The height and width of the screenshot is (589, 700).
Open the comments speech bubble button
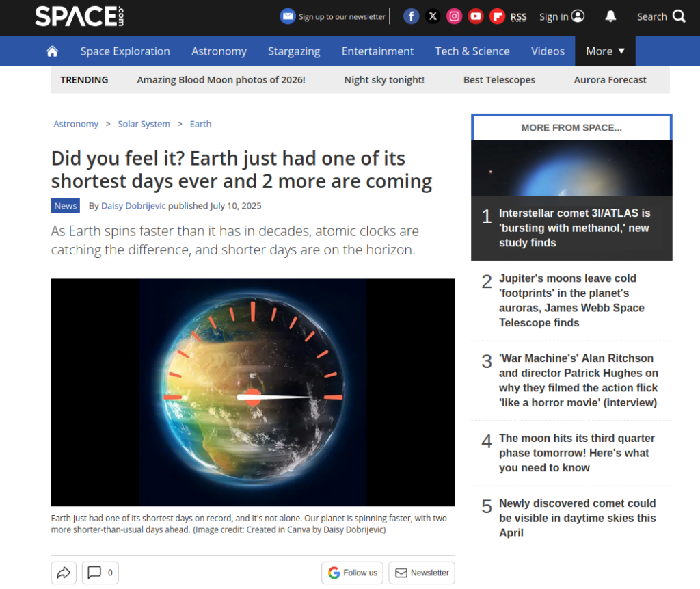100,573
